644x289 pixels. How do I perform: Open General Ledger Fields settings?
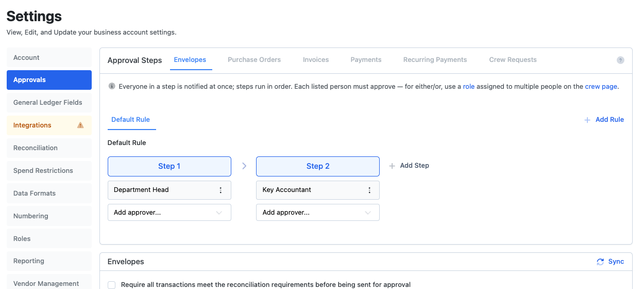pos(49,103)
